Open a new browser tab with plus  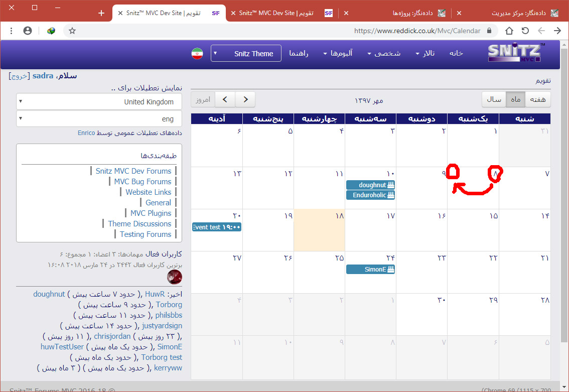(101, 13)
